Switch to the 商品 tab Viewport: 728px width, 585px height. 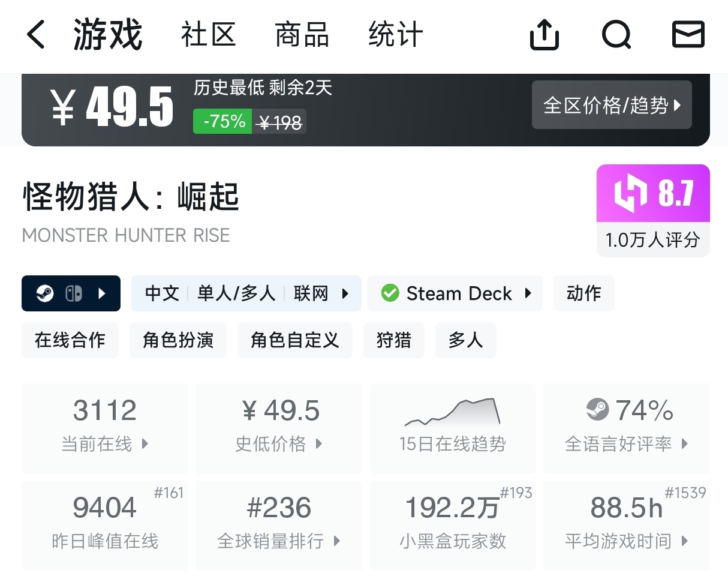point(302,35)
